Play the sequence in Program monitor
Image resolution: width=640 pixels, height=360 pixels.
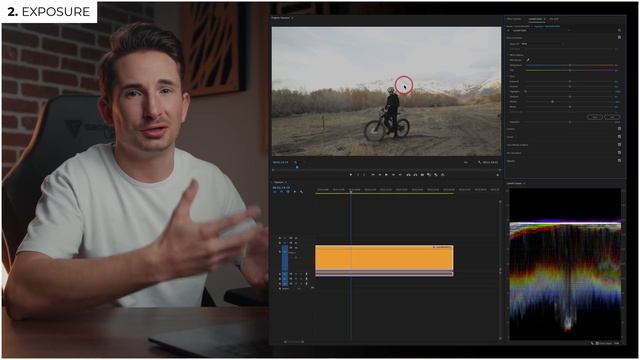[x=386, y=175]
